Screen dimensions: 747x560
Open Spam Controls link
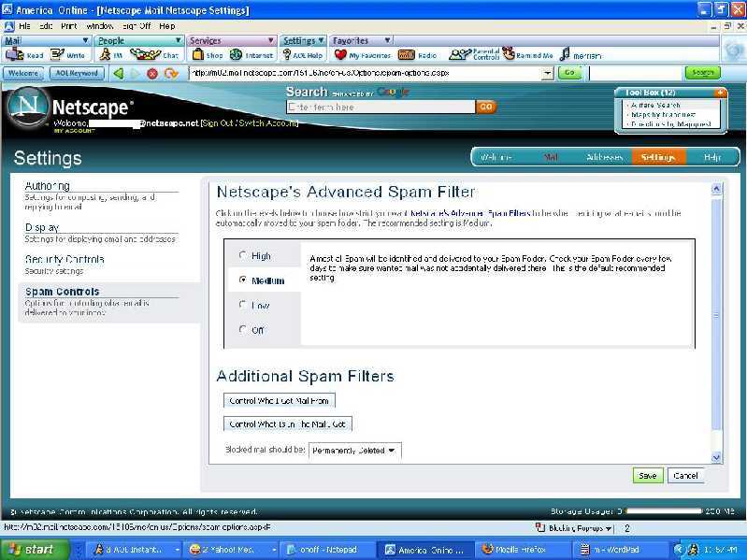tap(63, 292)
